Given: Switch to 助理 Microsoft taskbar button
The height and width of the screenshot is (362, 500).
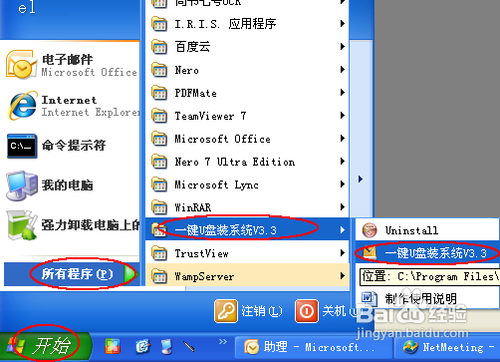Looking at the screenshot, I should click(314, 347).
